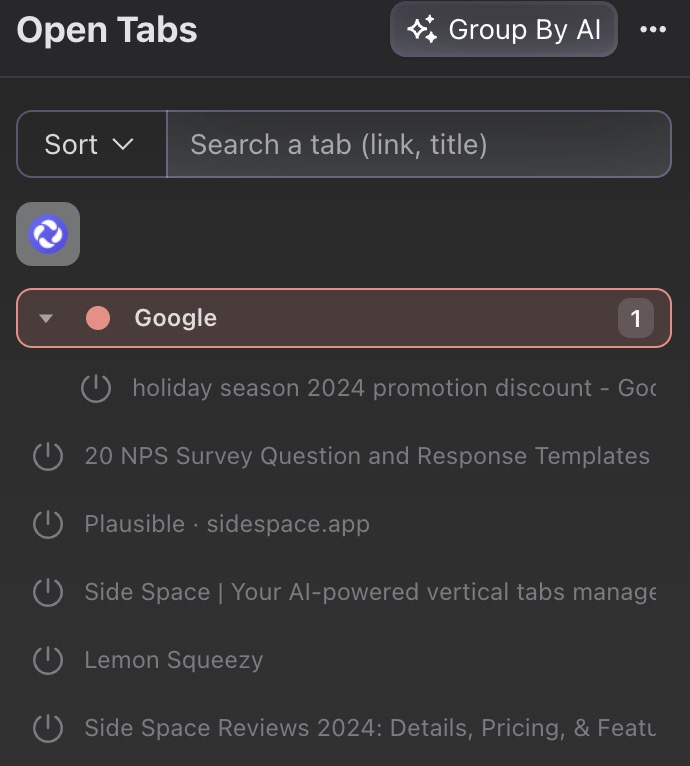Click the Google group tab count badge
This screenshot has height=766, width=690.
point(635,319)
